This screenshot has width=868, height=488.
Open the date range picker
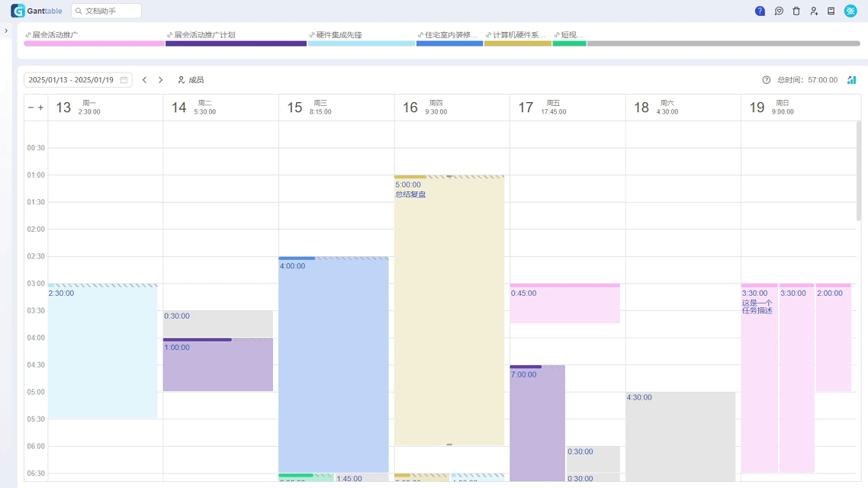point(78,80)
